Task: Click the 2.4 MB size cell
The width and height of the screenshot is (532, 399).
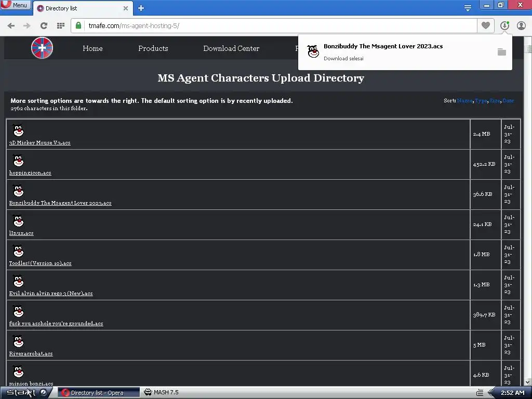Action: click(486, 134)
